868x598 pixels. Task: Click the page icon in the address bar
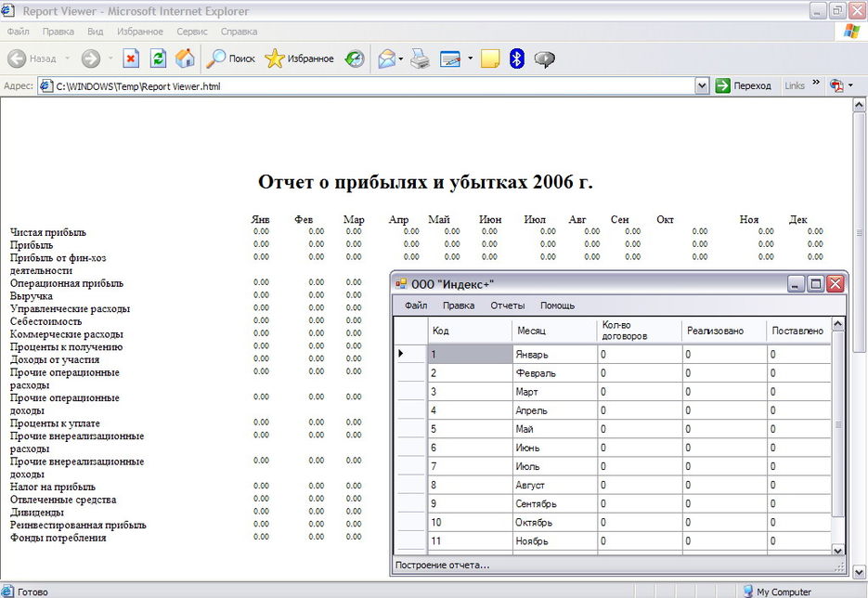click(46, 85)
